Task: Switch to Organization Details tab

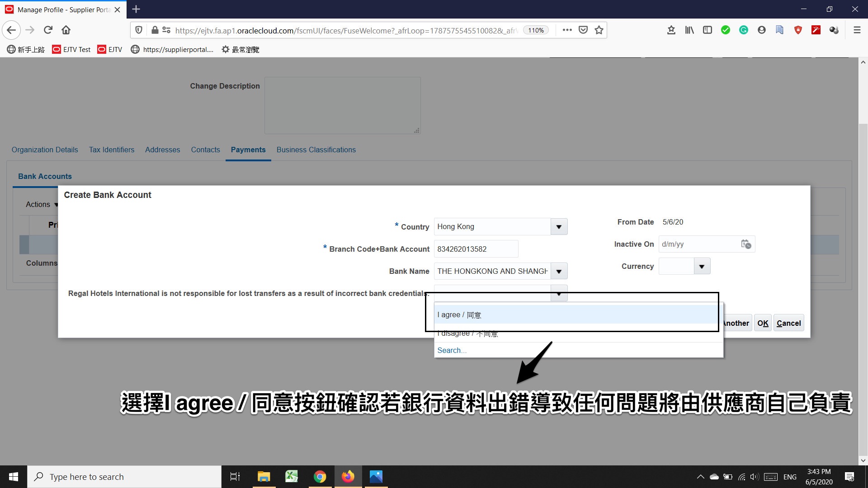Action: pyautogui.click(x=45, y=150)
